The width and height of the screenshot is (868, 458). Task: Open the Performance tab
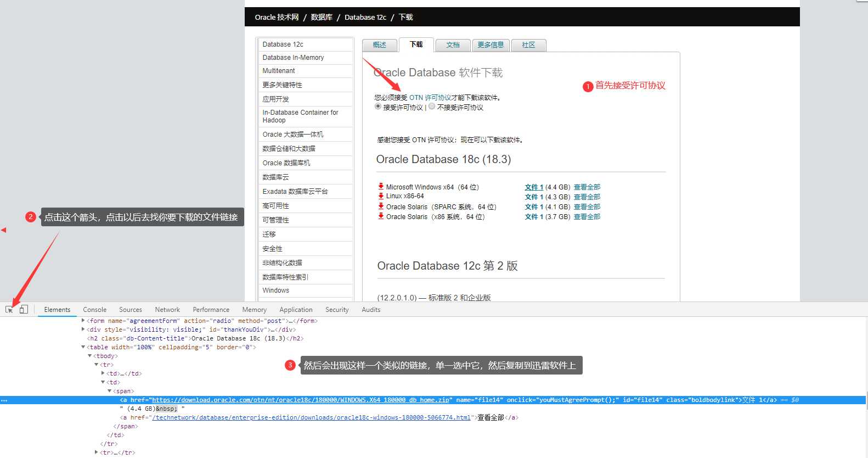(211, 310)
